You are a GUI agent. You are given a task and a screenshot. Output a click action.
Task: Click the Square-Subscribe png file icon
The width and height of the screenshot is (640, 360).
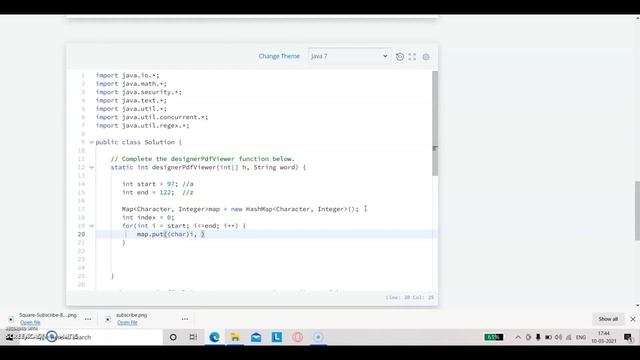(x=11, y=319)
